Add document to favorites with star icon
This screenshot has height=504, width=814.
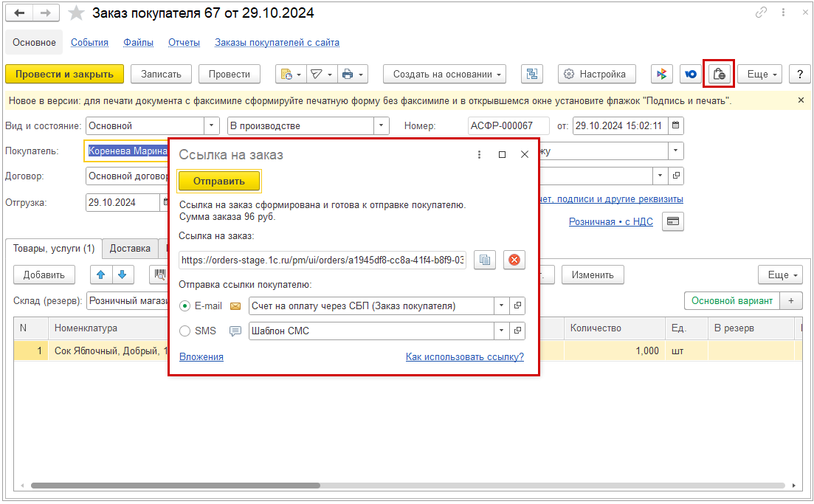point(75,13)
